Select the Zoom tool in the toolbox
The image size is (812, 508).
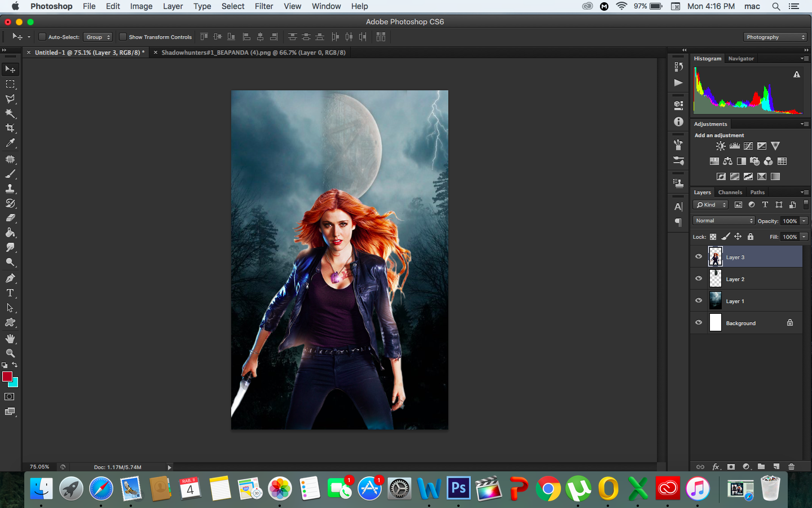click(10, 353)
